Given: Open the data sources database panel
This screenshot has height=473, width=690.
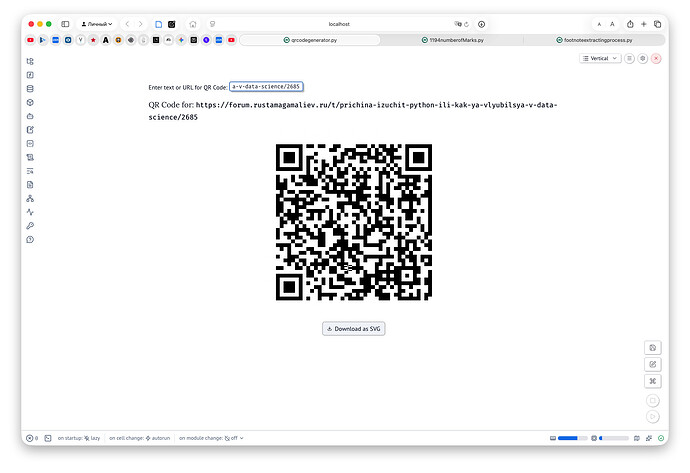Looking at the screenshot, I should [x=30, y=88].
